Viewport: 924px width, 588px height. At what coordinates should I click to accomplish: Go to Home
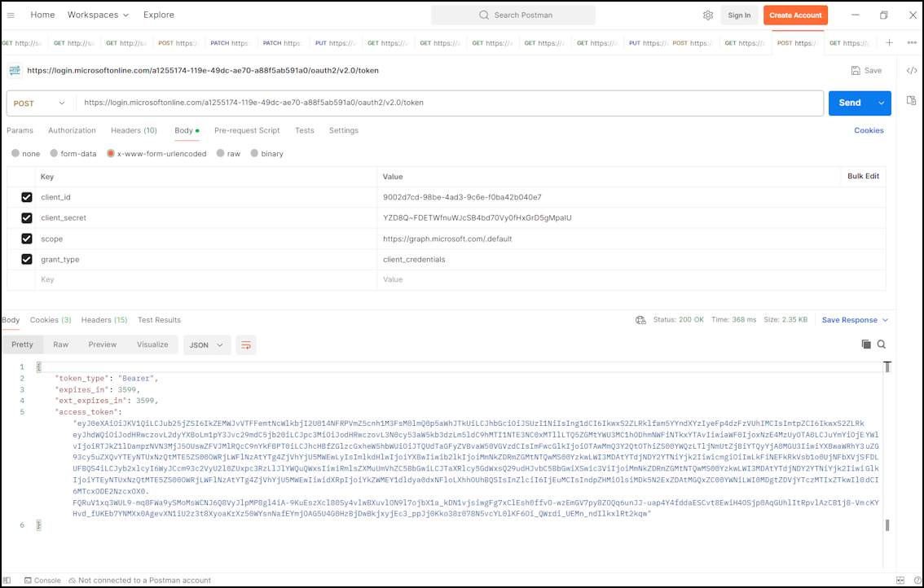[x=42, y=15]
